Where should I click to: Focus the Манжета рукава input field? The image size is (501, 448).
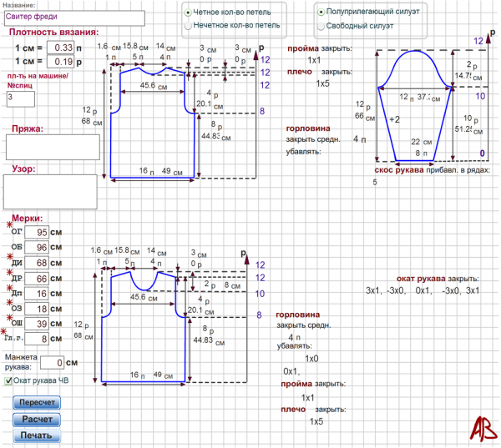[x=53, y=363]
